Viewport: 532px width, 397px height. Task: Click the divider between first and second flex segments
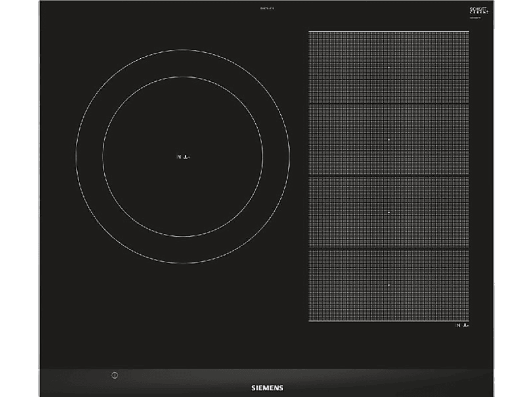point(389,103)
